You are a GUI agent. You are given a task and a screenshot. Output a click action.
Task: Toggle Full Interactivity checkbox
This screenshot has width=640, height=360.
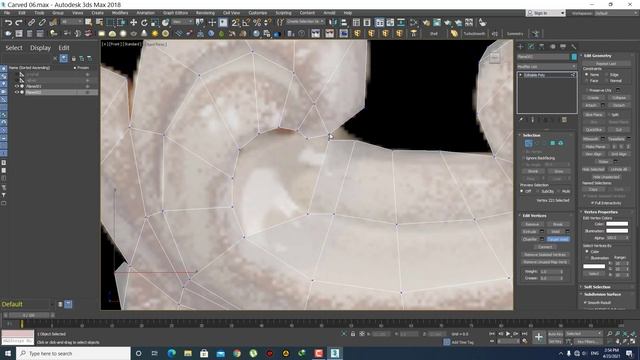tap(592, 203)
